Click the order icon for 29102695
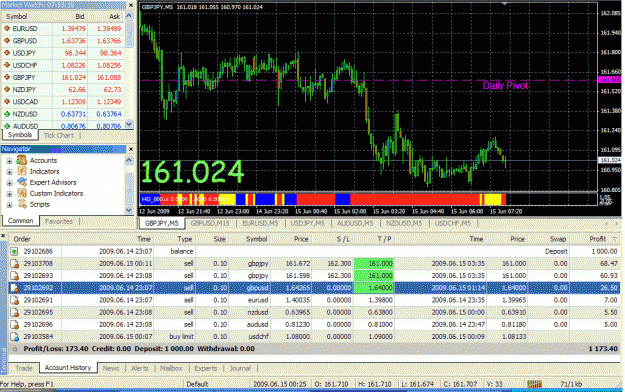 (14, 312)
